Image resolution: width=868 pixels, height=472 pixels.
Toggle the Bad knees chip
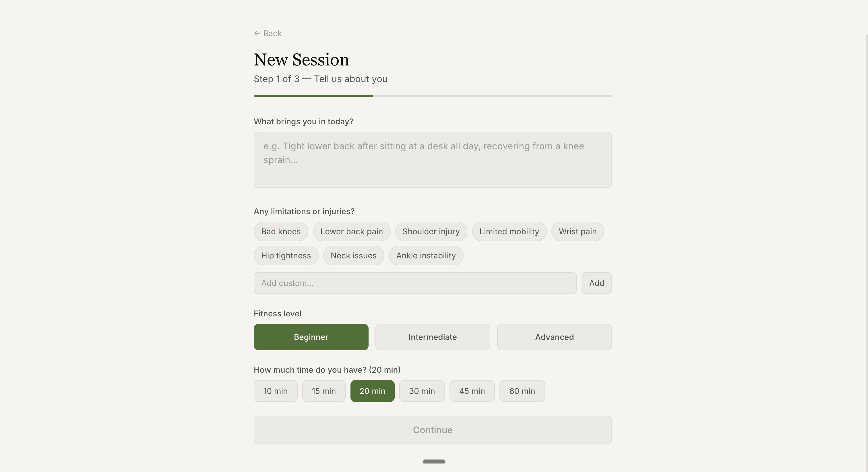coord(281,231)
